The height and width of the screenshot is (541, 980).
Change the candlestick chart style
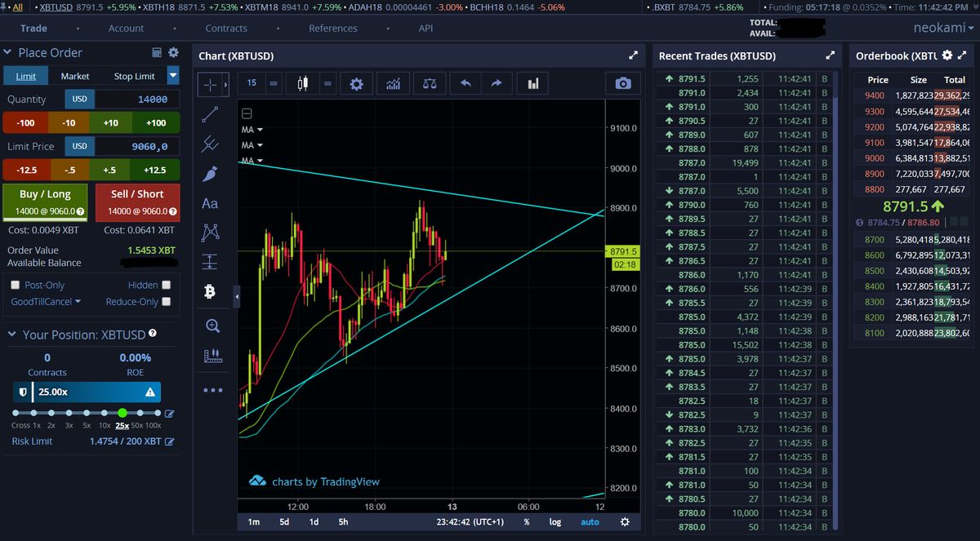pyautogui.click(x=303, y=83)
